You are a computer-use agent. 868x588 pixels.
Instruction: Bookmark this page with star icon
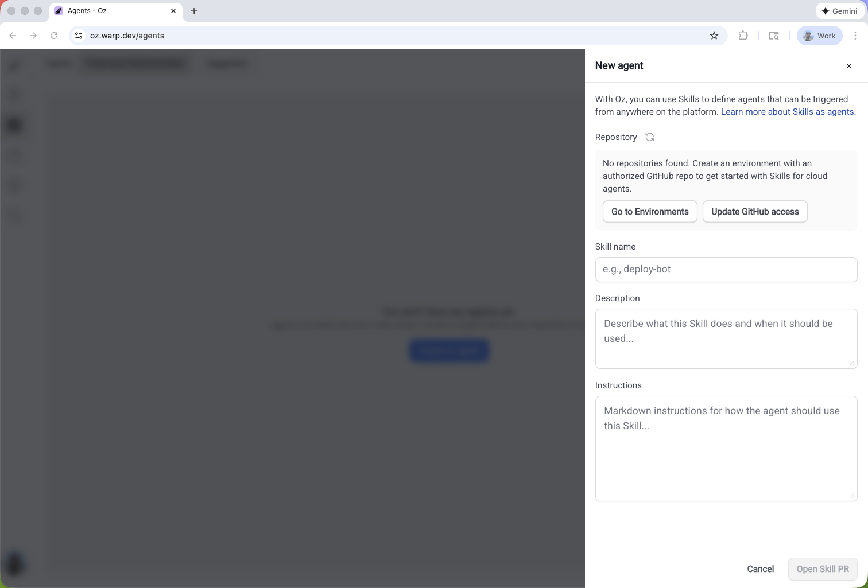click(714, 36)
